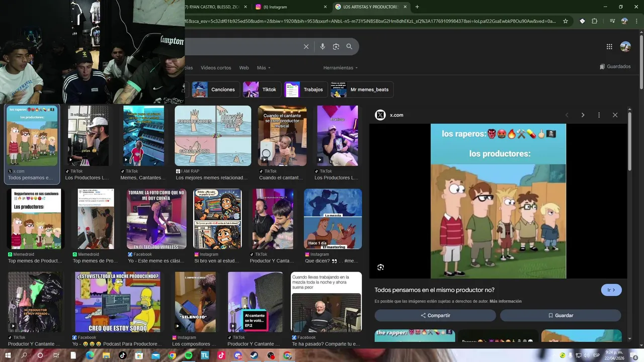Viewport: 644px width, 362px height.
Task: Open the Google apps grid icon
Action: pyautogui.click(x=609, y=47)
